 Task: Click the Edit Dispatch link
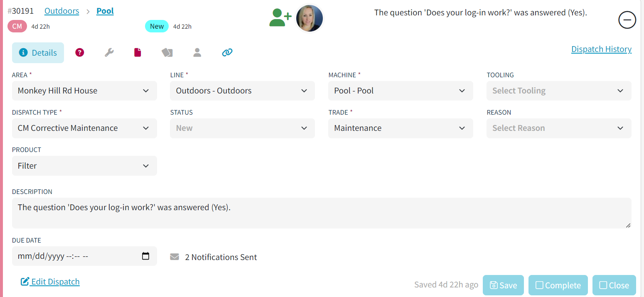pyautogui.click(x=50, y=282)
